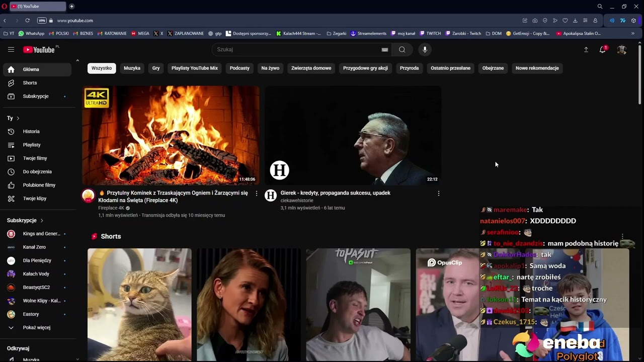The width and height of the screenshot is (644, 362).
Task: Open the TWITCH bookmark
Action: [430, 34]
